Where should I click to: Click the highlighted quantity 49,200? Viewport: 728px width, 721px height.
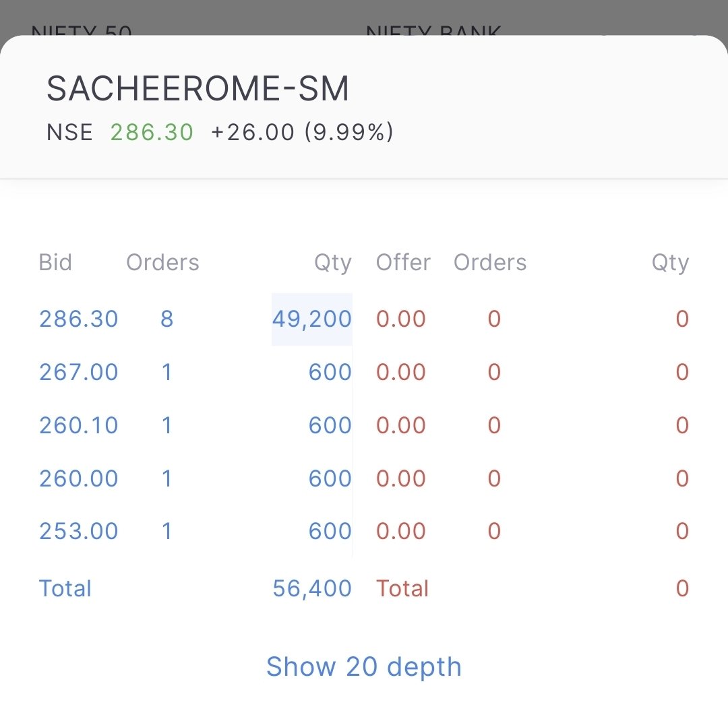tap(312, 319)
